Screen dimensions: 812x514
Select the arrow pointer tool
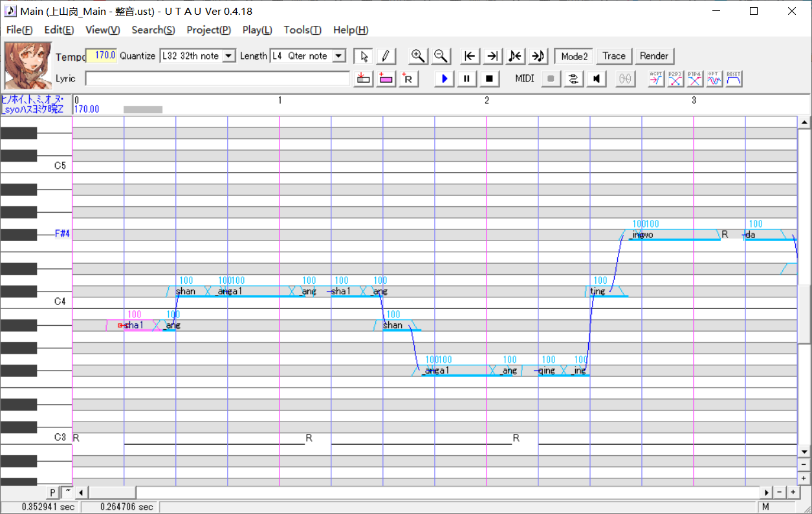[364, 56]
